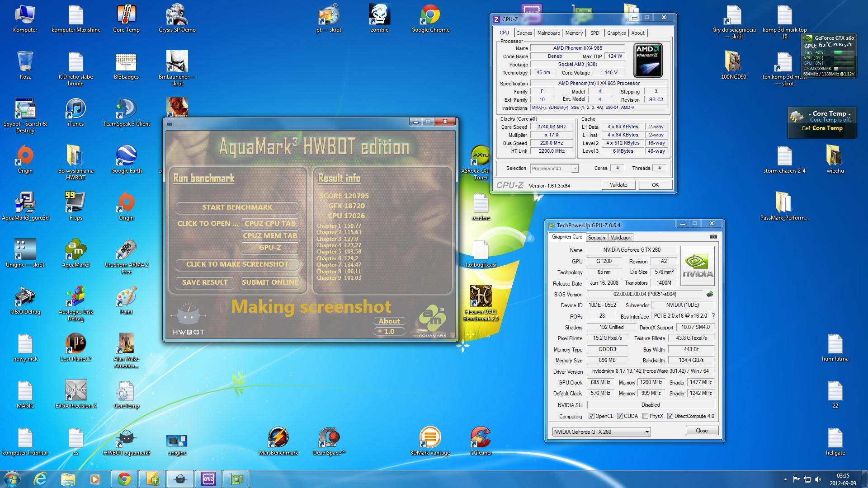Launch Google Chrome from desktop icon
The width and height of the screenshot is (868, 488).
tap(430, 18)
